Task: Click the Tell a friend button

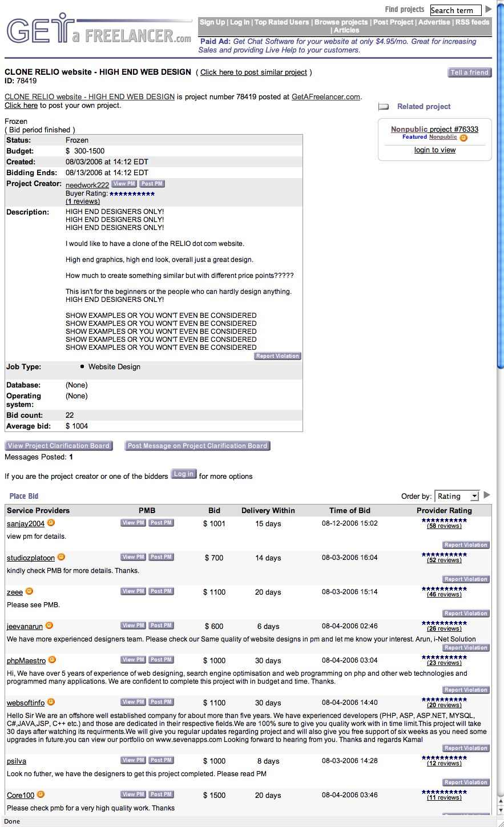Action: coord(470,72)
